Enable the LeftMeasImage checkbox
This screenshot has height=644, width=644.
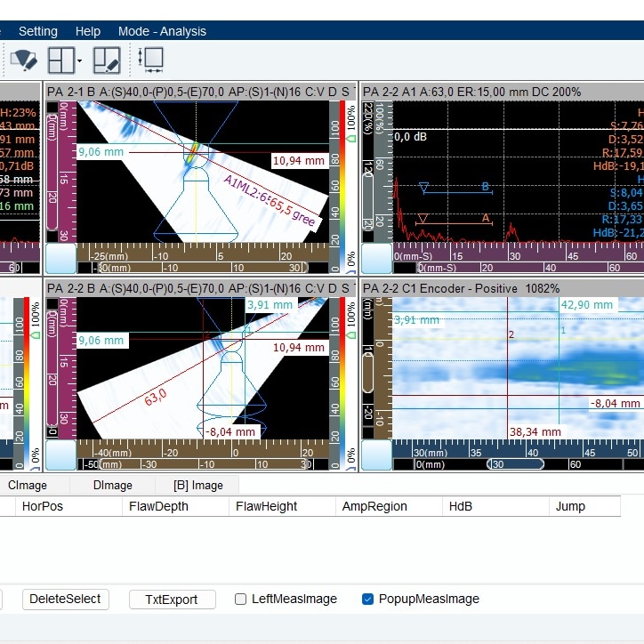point(240,600)
